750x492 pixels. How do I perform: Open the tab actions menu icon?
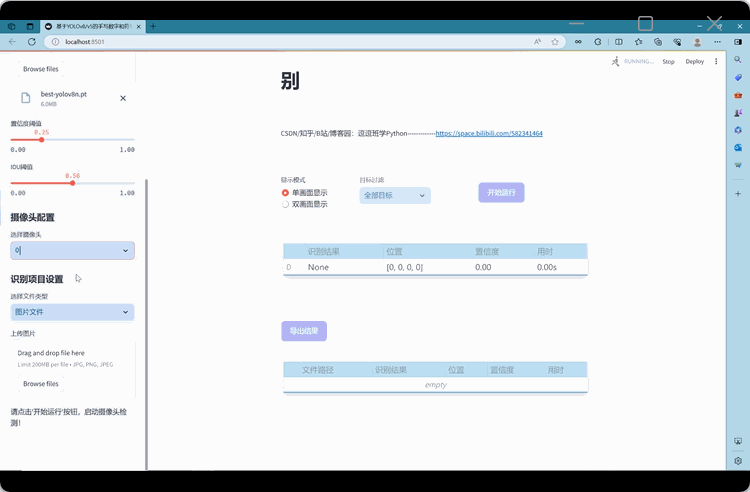point(30,27)
